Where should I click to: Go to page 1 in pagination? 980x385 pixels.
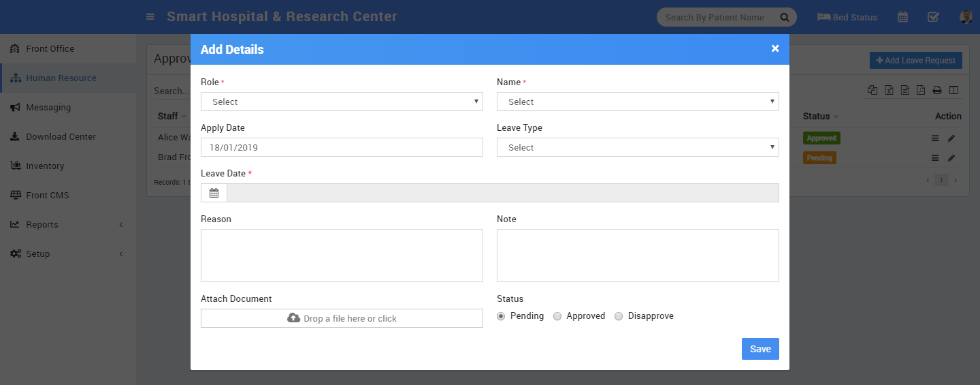coord(941,180)
